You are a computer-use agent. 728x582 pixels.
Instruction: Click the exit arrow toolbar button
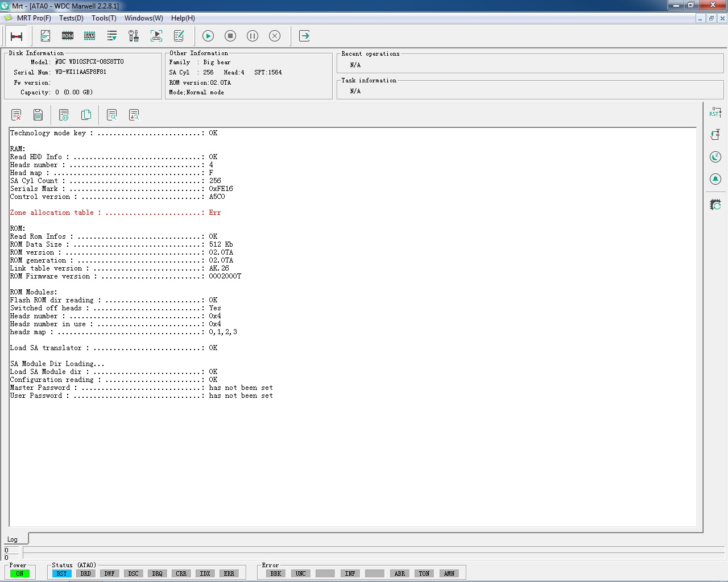coord(305,36)
